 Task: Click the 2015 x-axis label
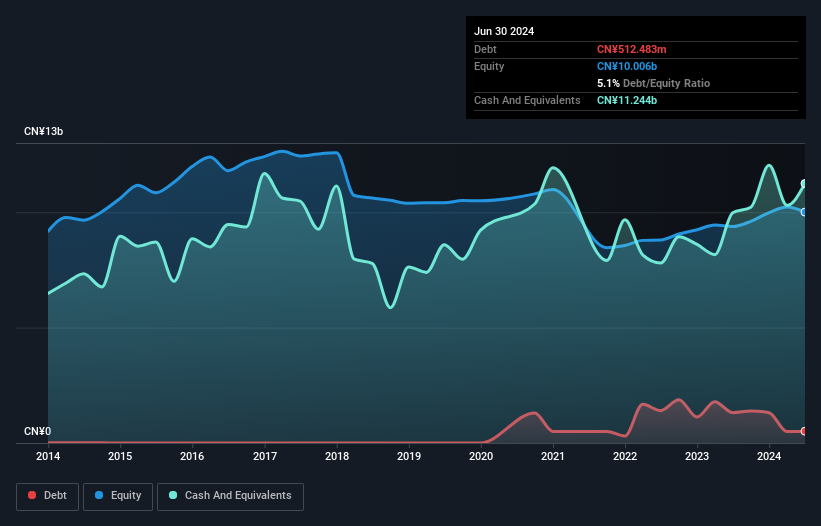[120, 456]
